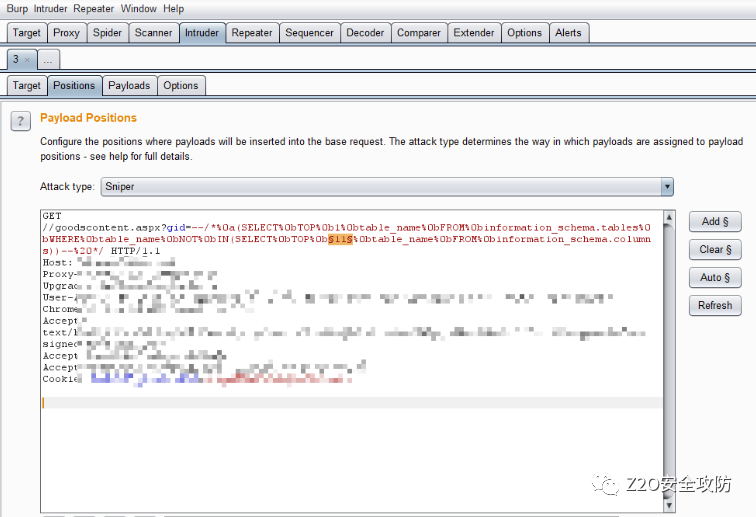Close attack tab 3 with the x
The width and height of the screenshot is (756, 517).
pyautogui.click(x=27, y=60)
